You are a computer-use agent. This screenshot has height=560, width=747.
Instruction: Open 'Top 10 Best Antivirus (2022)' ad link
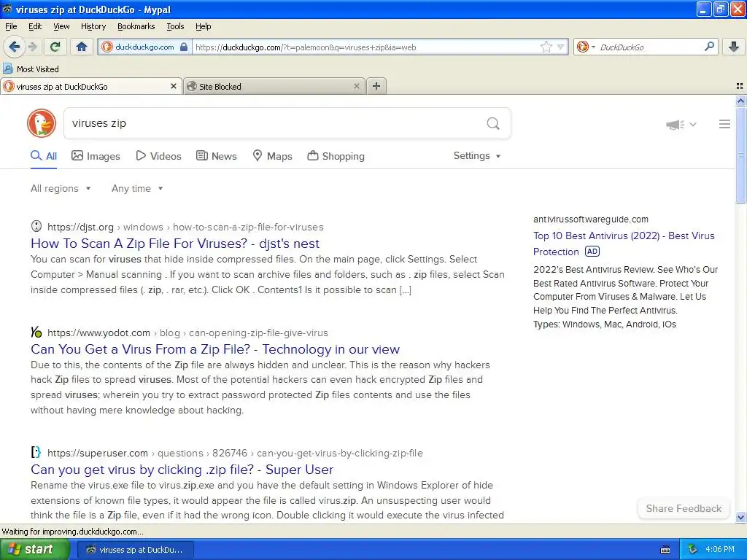click(624, 244)
